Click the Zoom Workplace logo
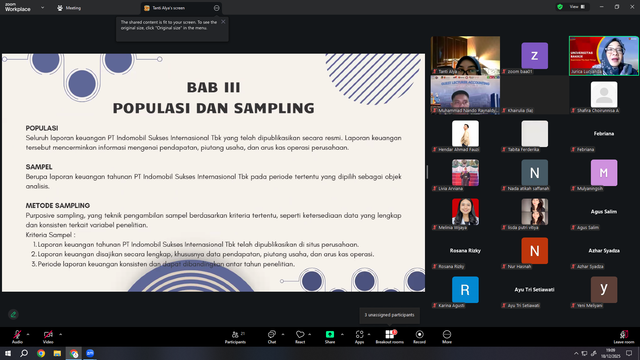 tap(18, 7)
